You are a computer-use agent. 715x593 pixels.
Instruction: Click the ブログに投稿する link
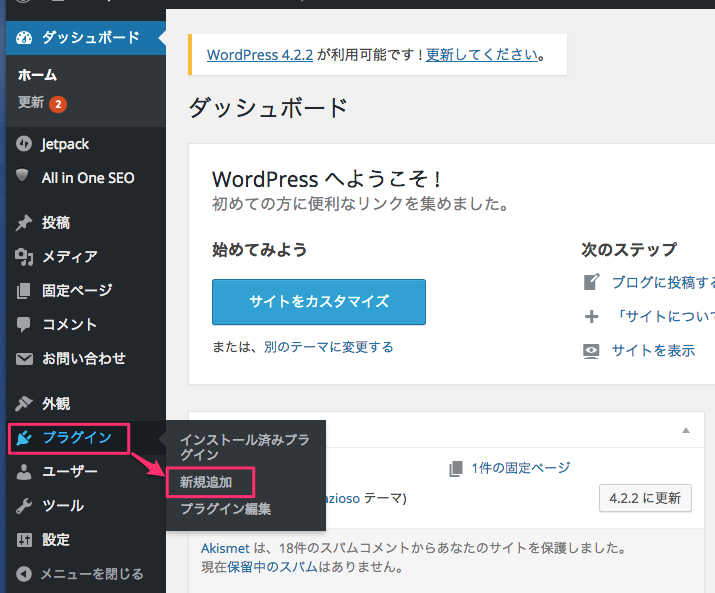663,282
